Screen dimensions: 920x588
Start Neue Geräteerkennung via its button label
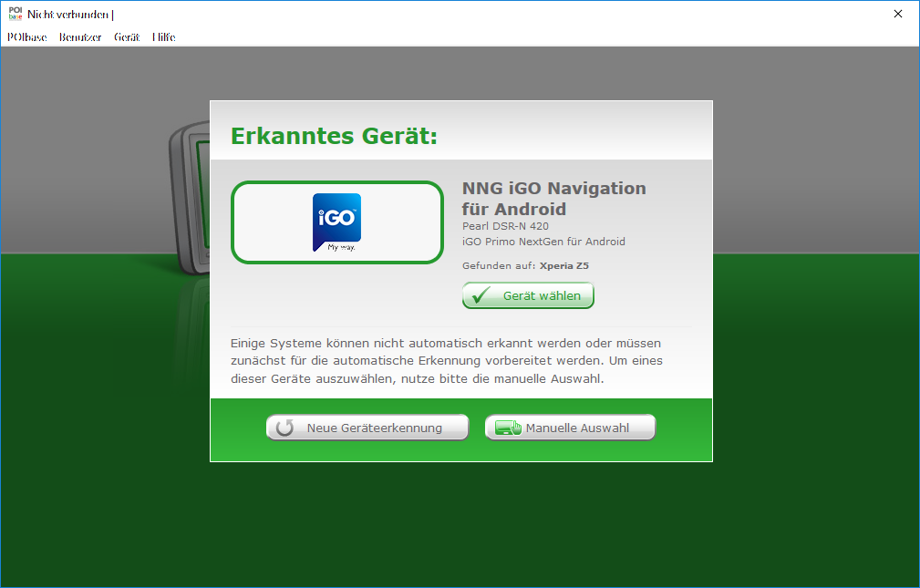374,428
